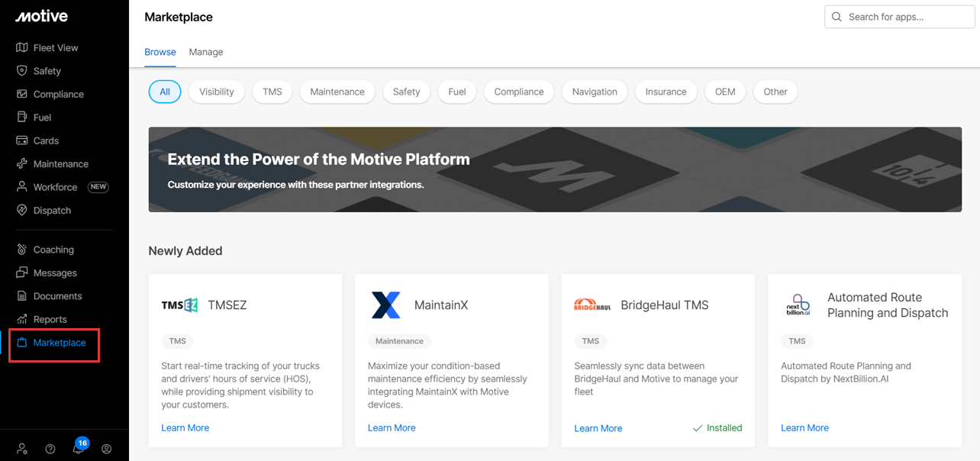Image resolution: width=980 pixels, height=461 pixels.
Task: Open the help question mark icon
Action: 50,449
